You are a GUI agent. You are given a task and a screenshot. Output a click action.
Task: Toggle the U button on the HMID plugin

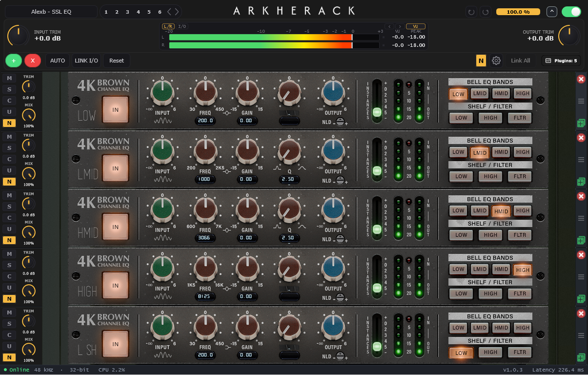9,229
